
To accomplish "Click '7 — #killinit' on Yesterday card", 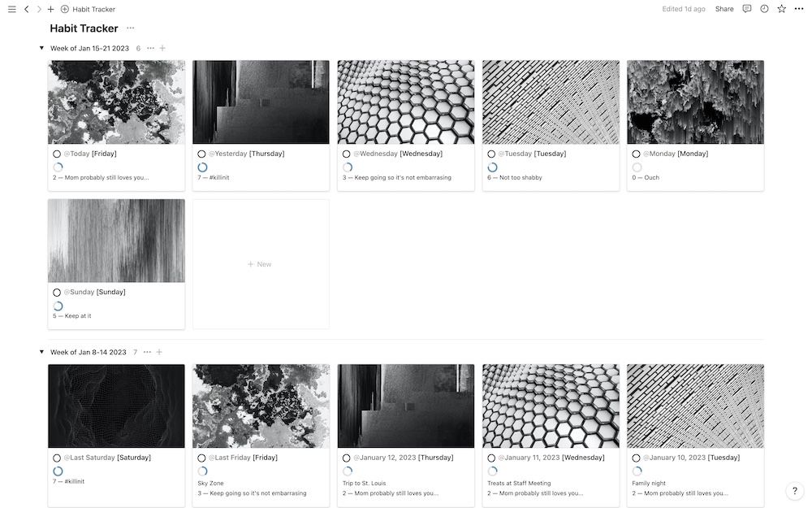I will pyautogui.click(x=214, y=177).
